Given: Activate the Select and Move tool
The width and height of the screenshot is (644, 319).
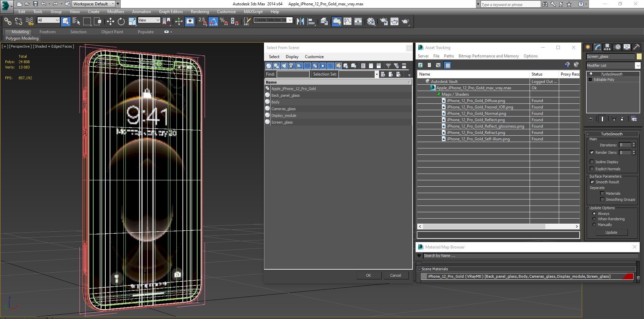Looking at the screenshot, I should (x=110, y=21).
